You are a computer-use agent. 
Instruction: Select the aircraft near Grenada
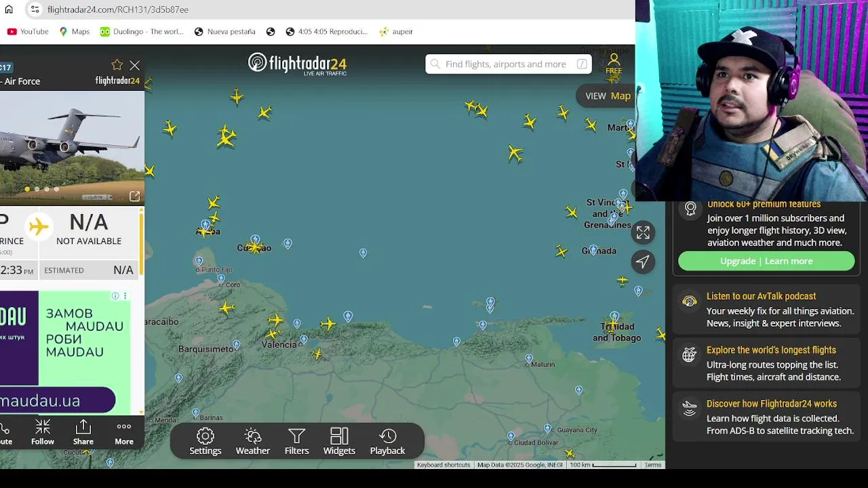point(561,252)
